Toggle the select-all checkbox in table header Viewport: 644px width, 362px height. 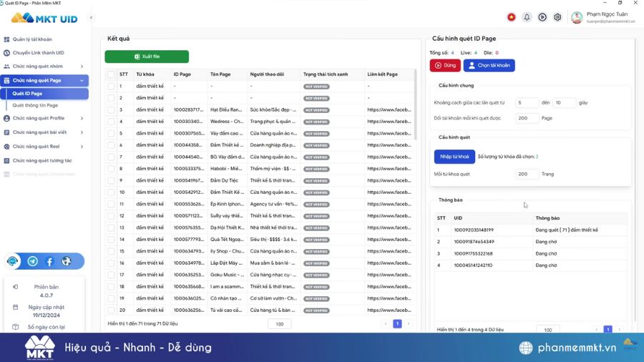point(111,74)
